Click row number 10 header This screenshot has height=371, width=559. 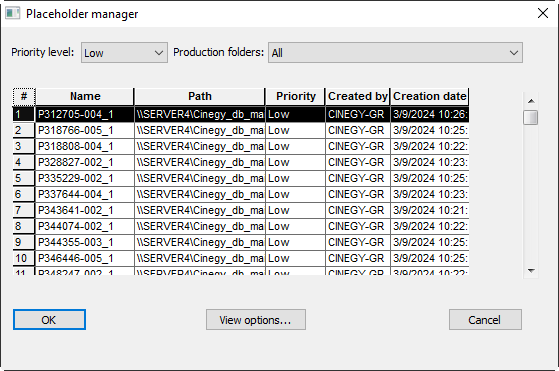point(24,258)
